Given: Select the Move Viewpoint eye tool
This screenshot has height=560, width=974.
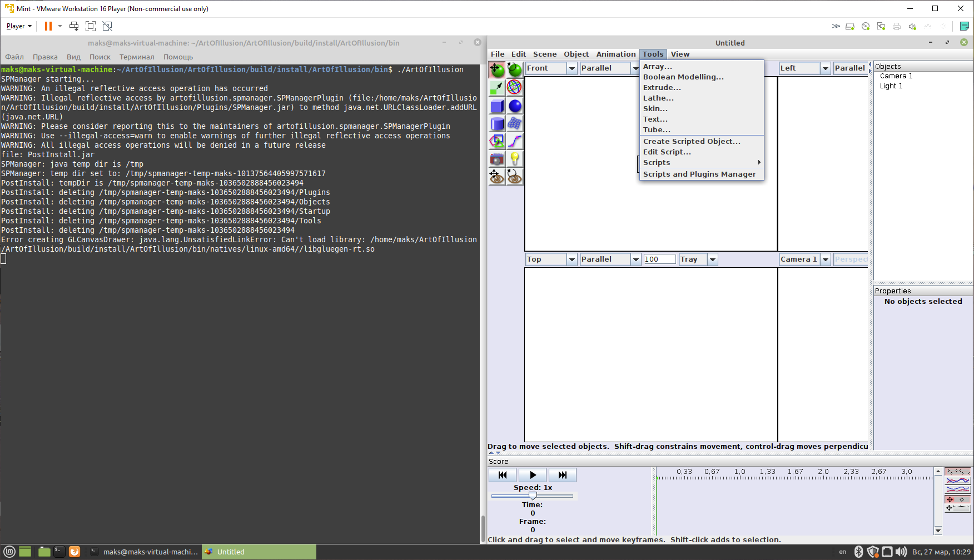Looking at the screenshot, I should [x=497, y=177].
